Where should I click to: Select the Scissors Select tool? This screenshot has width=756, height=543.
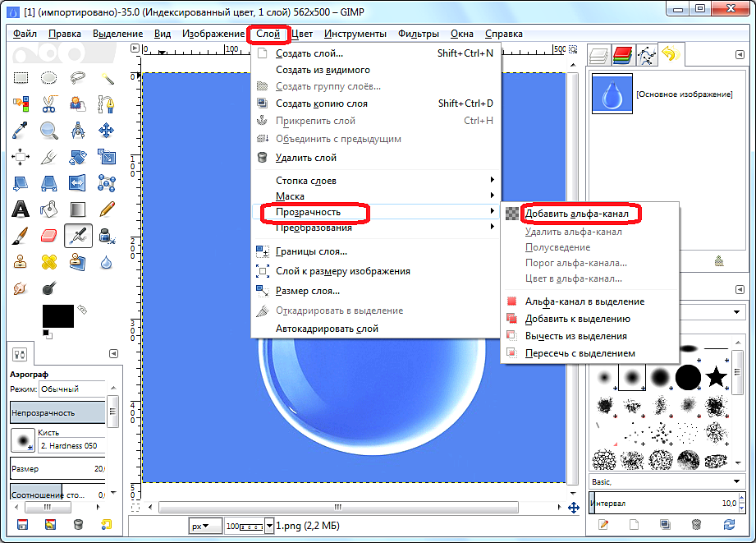(x=48, y=104)
